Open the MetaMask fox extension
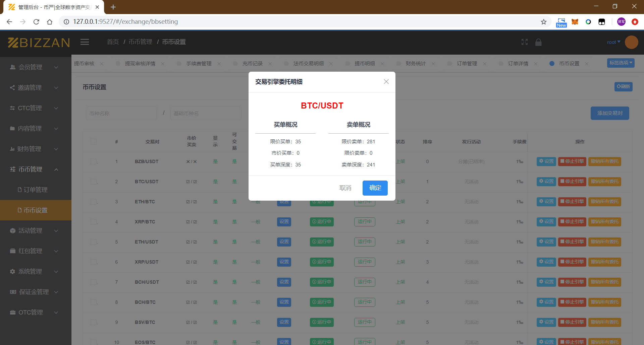This screenshot has width=644, height=345. click(575, 22)
